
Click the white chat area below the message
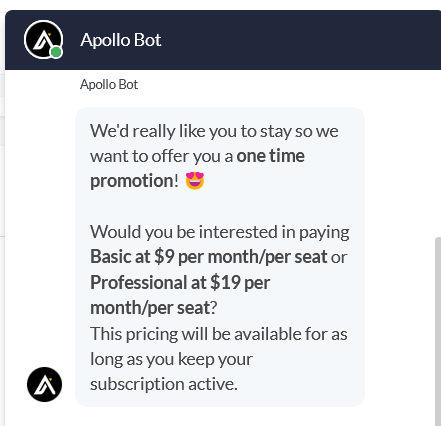(220, 417)
